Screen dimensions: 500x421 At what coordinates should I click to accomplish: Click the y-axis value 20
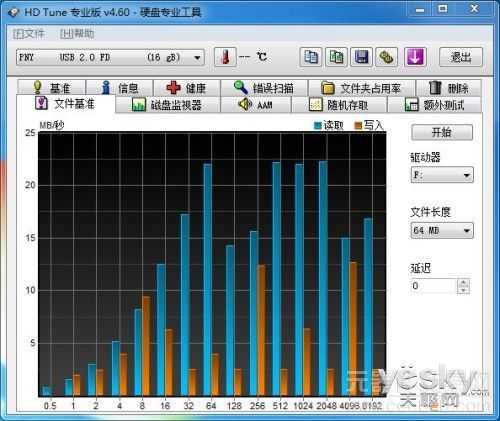(x=30, y=185)
